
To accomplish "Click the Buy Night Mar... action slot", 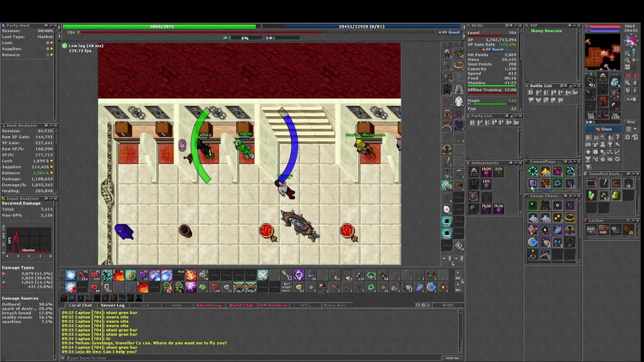I will click(287, 288).
